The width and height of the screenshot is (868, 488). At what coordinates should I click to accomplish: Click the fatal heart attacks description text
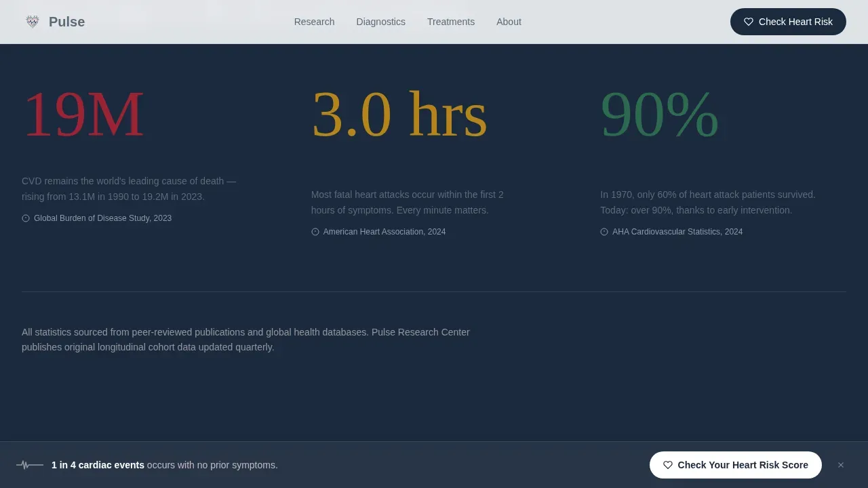pos(408,203)
